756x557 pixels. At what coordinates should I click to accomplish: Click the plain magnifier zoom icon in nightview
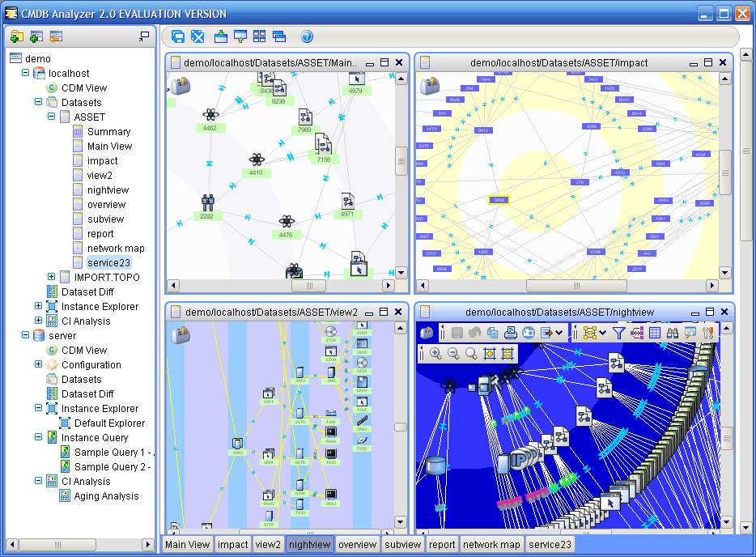[x=472, y=354]
